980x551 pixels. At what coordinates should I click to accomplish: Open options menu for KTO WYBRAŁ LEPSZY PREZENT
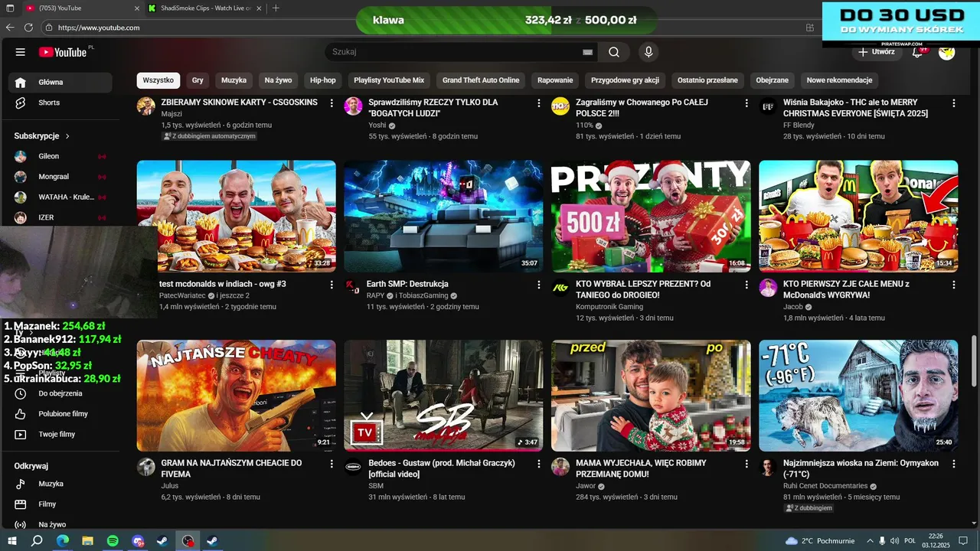[746, 285]
